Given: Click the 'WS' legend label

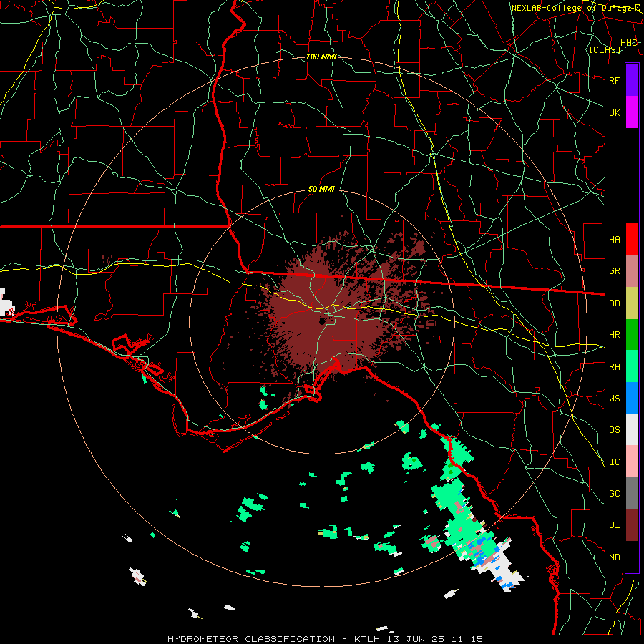Looking at the screenshot, I should coord(614,399).
